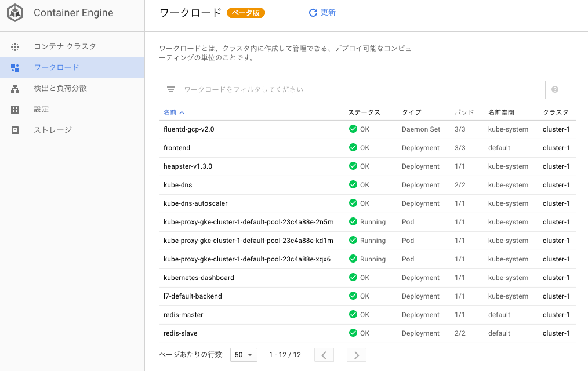Click the Container Engine title text
Viewport: 588px width, 371px height.
(x=74, y=13)
